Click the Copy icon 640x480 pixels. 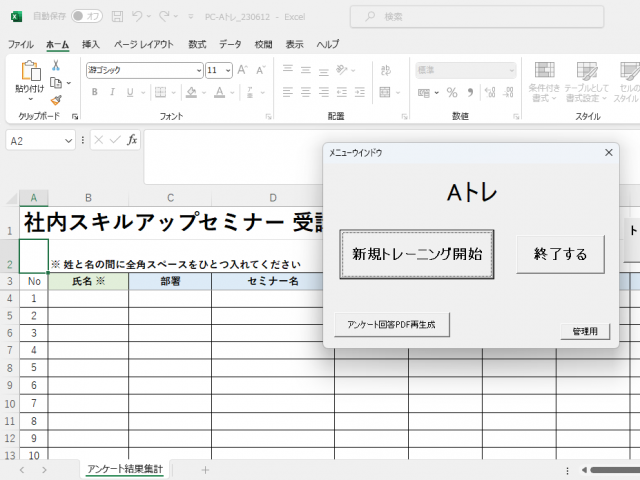tap(56, 83)
